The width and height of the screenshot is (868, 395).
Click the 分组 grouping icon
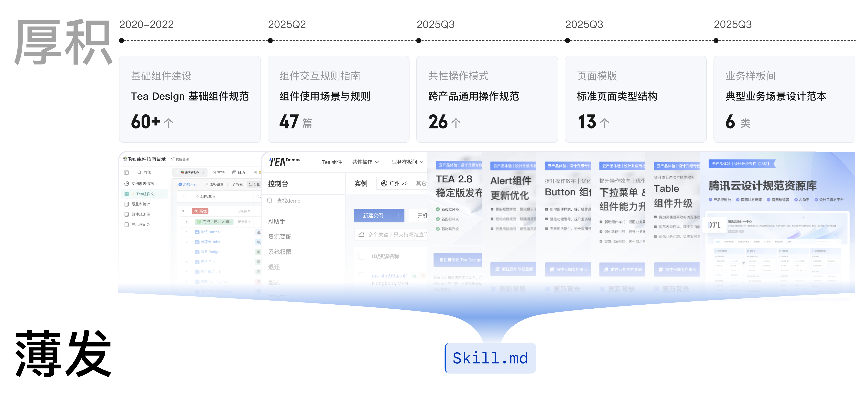coord(250,185)
